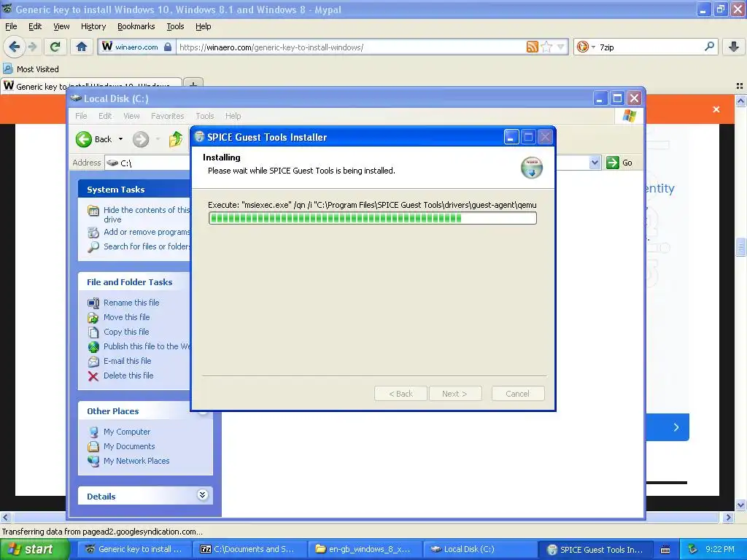This screenshot has height=560, width=747.
Task: Click the browser URL address field
Action: [x=352, y=47]
